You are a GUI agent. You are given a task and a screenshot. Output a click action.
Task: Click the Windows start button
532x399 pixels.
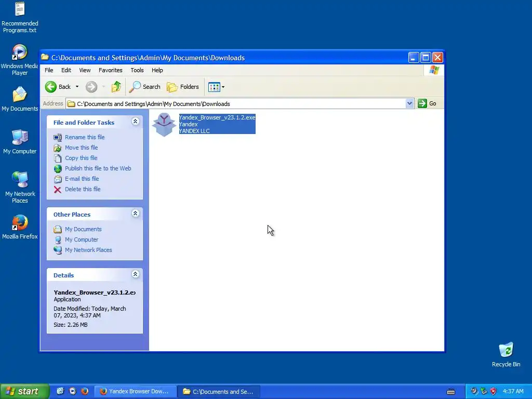point(24,391)
